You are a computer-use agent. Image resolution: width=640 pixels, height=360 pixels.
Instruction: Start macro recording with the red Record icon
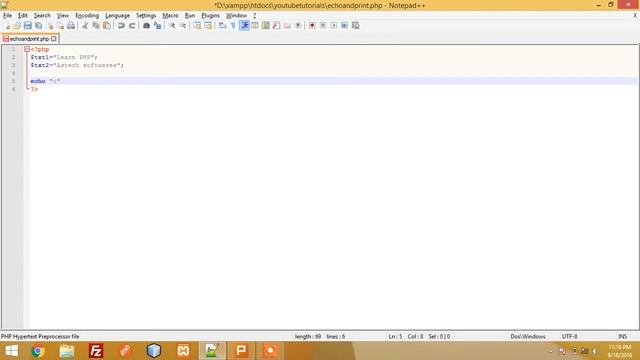(x=312, y=25)
